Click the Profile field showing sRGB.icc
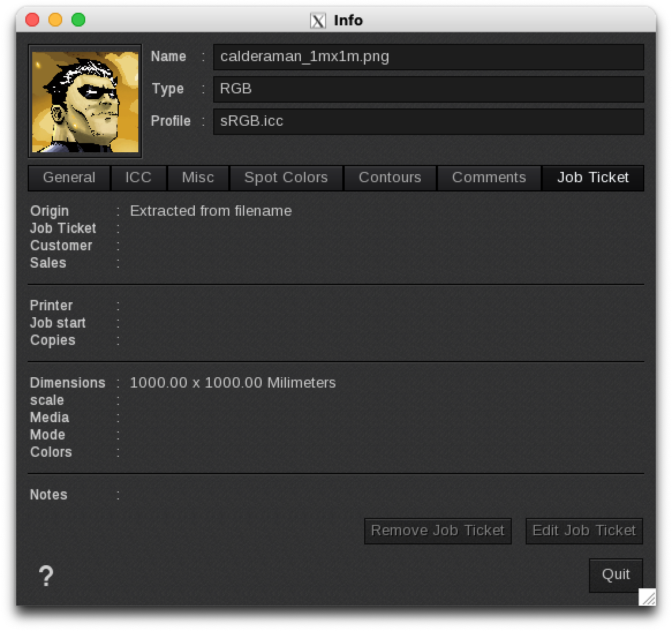This screenshot has width=672, height=631. point(428,121)
